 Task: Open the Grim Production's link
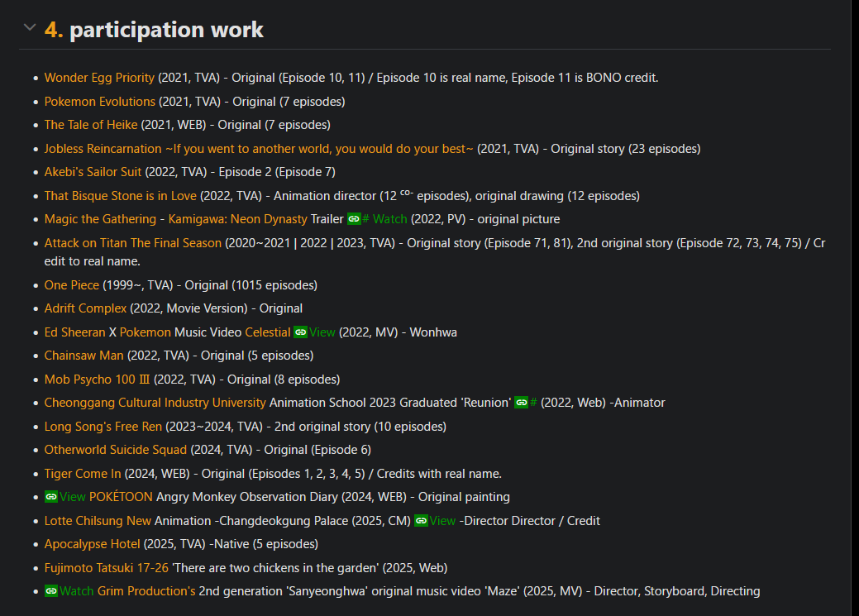point(146,591)
